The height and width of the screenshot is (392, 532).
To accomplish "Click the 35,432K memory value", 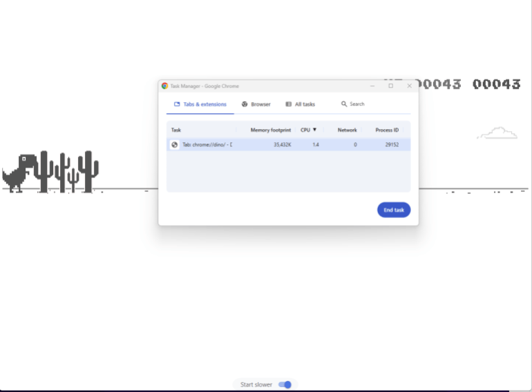I will point(283,145).
